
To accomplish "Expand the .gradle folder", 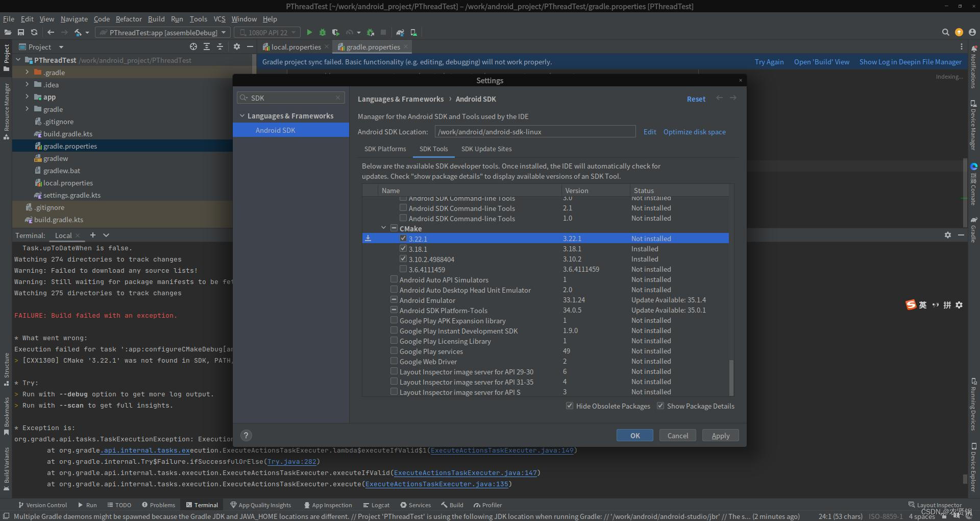I will click(x=27, y=72).
